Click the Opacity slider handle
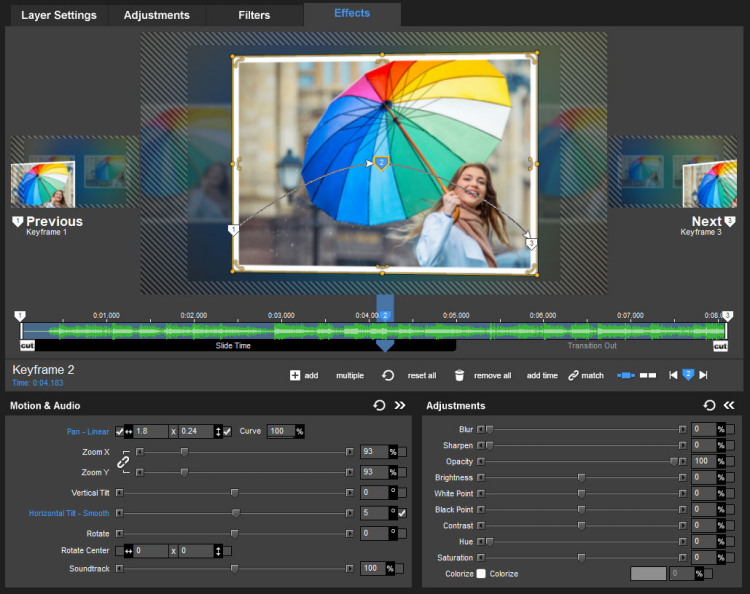The width and height of the screenshot is (750, 594). point(674,462)
